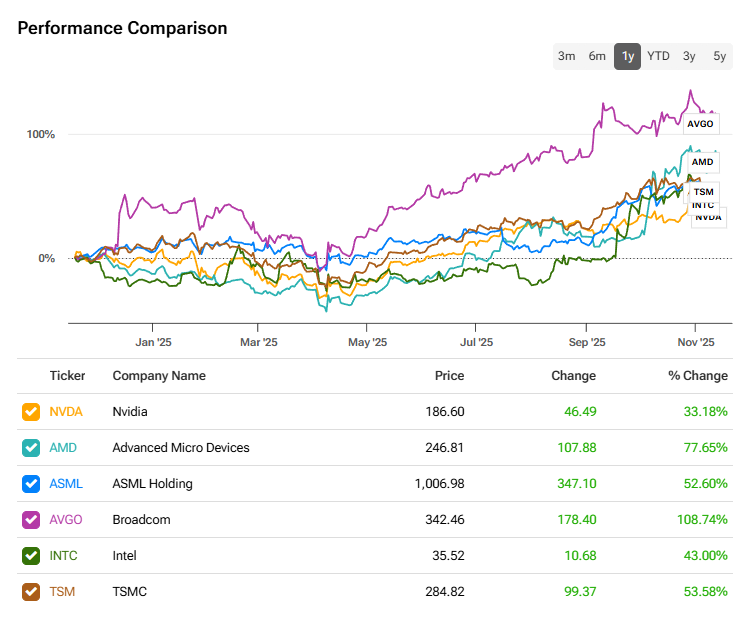Click the active 1y range button
751x621 pixels.
[627, 56]
